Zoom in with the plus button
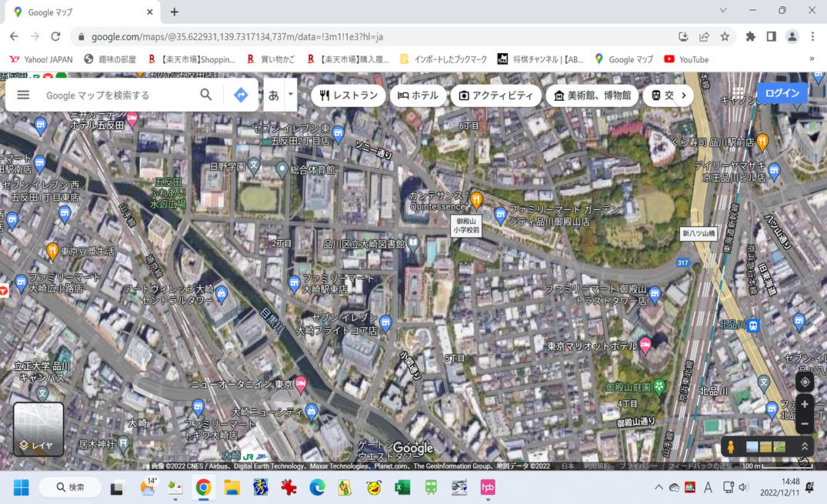 (x=805, y=404)
